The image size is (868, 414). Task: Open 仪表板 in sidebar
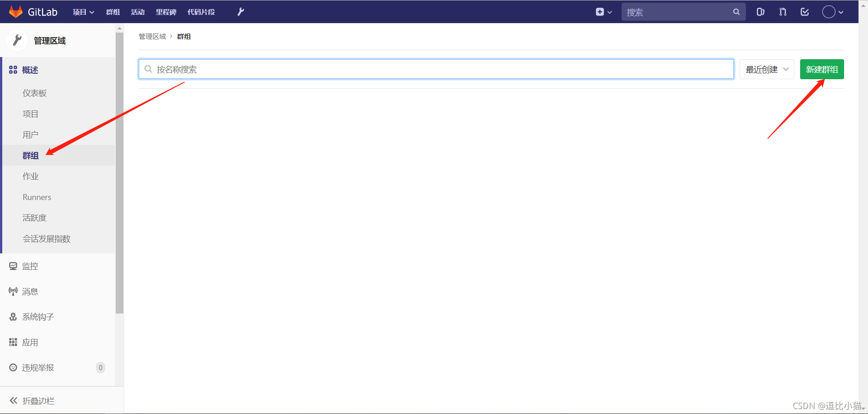click(x=35, y=93)
